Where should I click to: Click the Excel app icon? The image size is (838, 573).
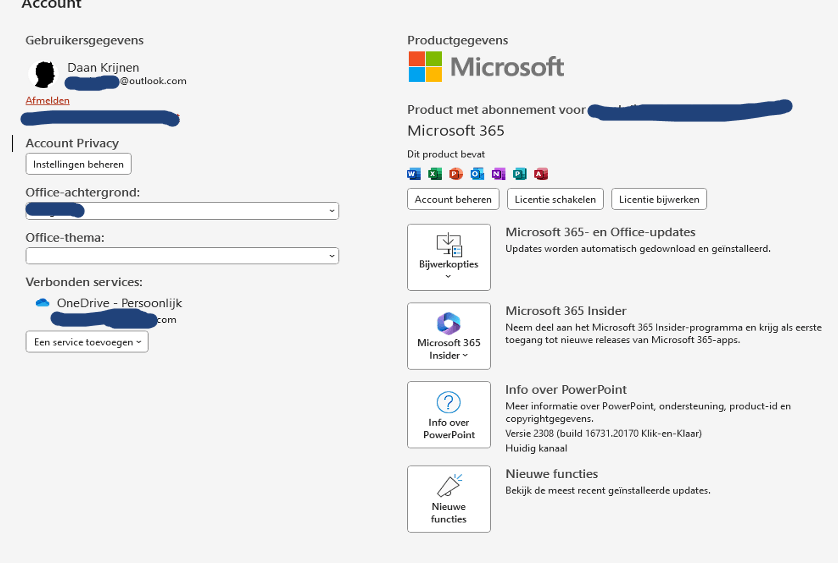pyautogui.click(x=435, y=174)
